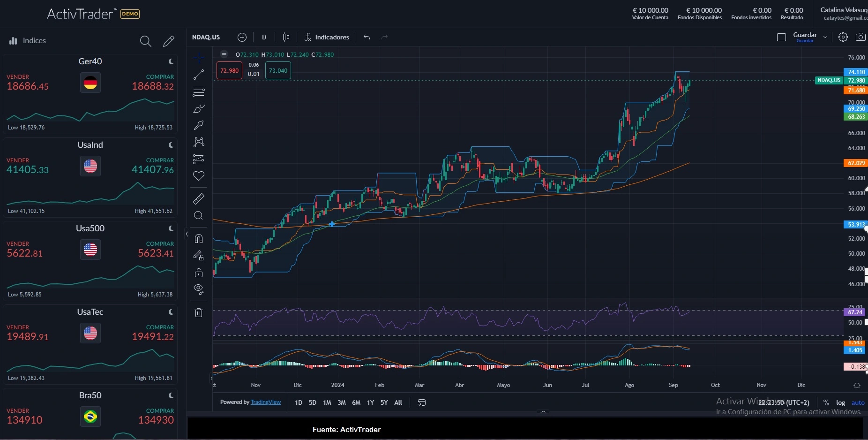Image resolution: width=868 pixels, height=440 pixels.
Task: Expand the Guardar dropdown arrow
Action: pos(825,37)
